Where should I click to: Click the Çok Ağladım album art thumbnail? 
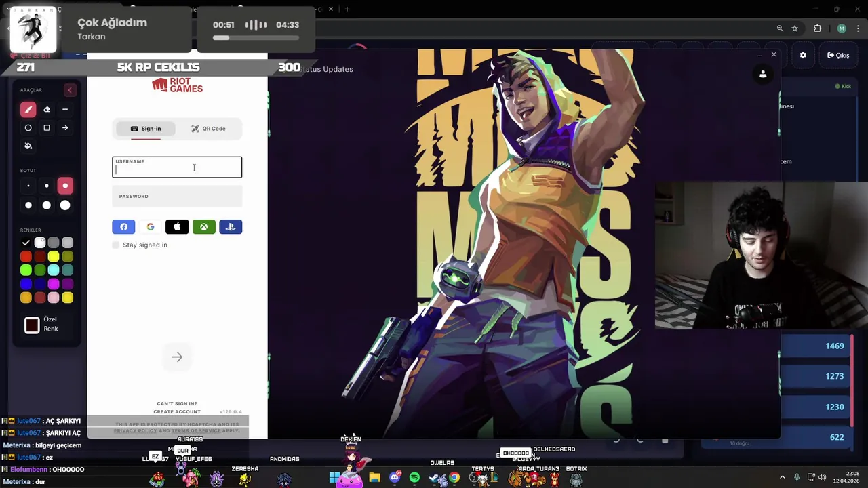[33, 29]
